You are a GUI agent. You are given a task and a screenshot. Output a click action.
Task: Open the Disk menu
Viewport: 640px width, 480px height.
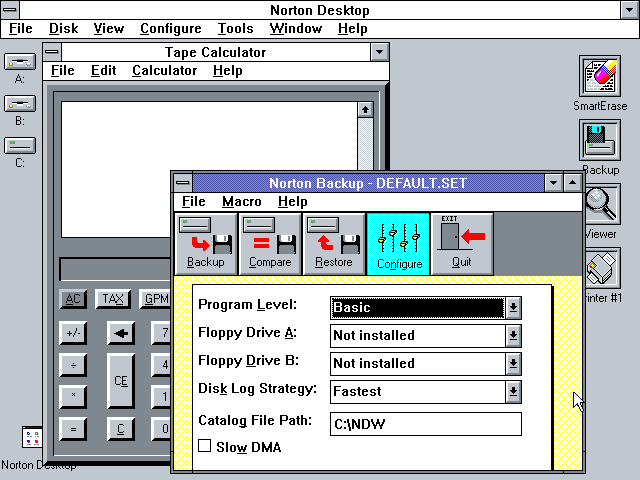point(63,29)
